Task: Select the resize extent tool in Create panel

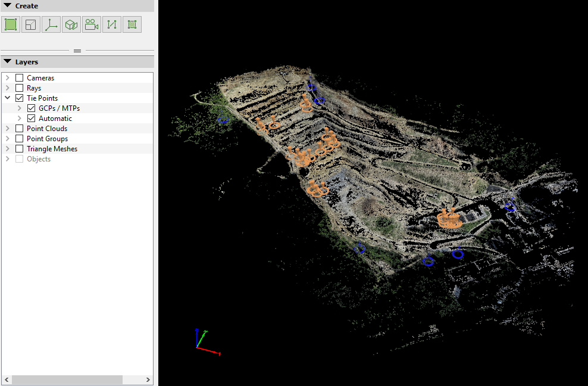Action: (x=30, y=24)
